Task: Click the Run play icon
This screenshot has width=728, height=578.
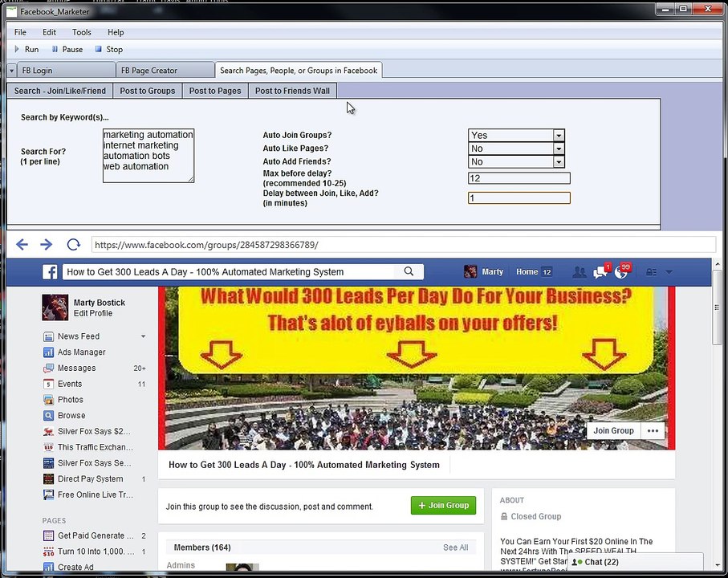Action: click(x=17, y=49)
